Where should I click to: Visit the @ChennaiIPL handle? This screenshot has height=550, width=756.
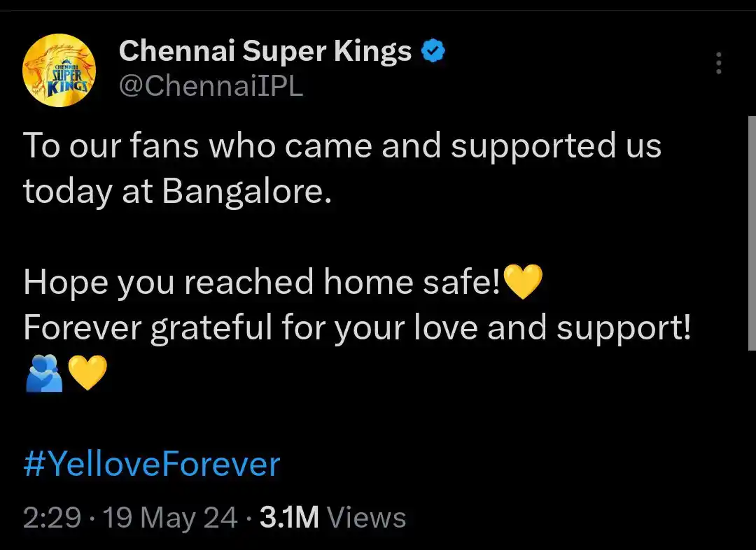point(211,87)
